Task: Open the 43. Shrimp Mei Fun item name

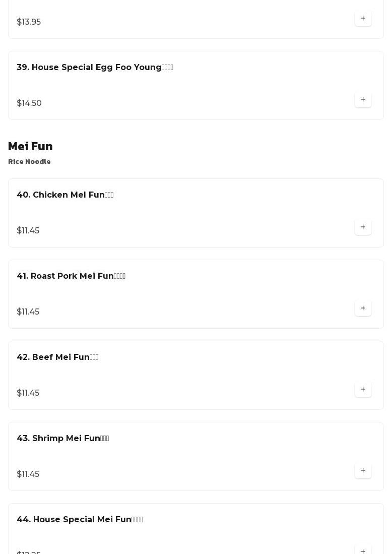Action: (63, 439)
